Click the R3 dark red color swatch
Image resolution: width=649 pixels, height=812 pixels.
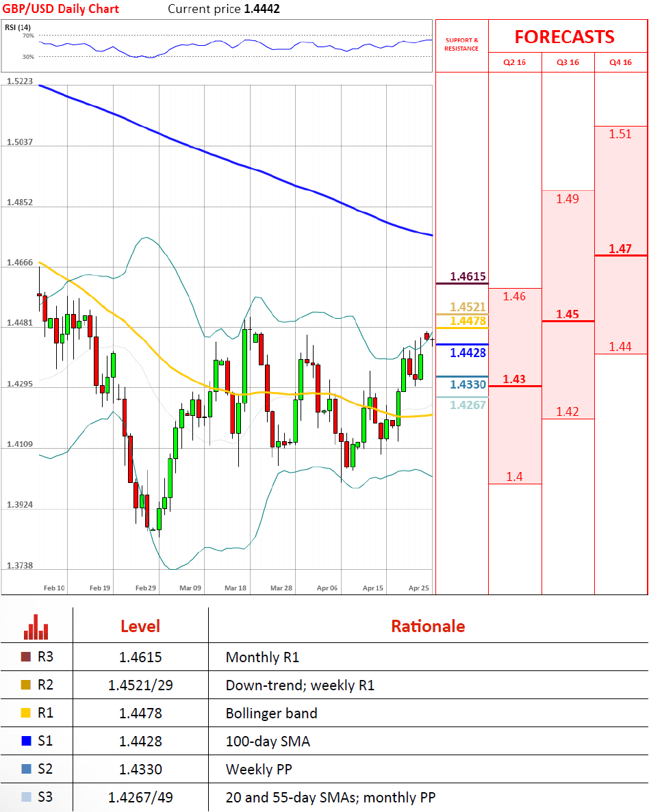[26, 657]
